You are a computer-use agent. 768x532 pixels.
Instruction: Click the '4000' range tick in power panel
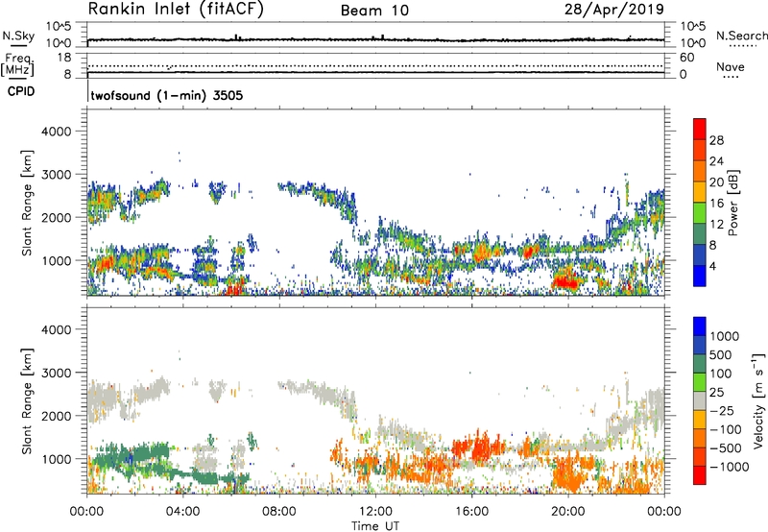click(56, 132)
